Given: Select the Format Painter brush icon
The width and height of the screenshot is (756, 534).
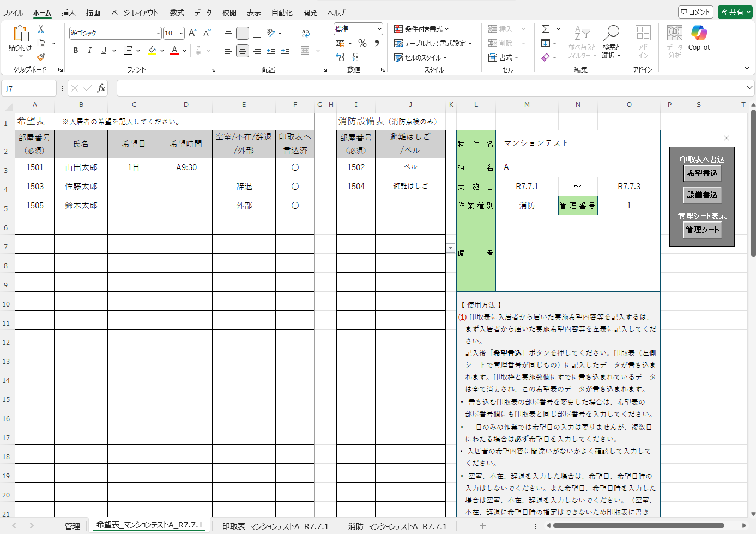Looking at the screenshot, I should click(41, 57).
